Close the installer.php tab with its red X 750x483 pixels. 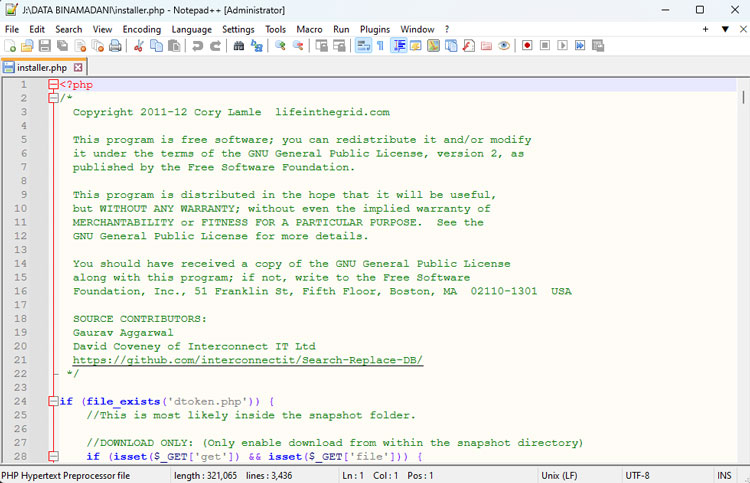tap(78, 67)
